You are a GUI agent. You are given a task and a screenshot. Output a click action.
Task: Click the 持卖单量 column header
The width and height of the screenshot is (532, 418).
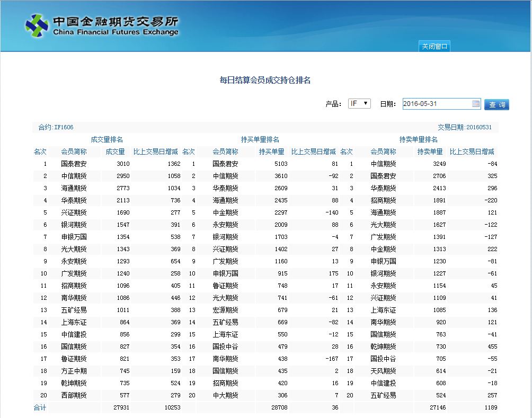coord(430,152)
